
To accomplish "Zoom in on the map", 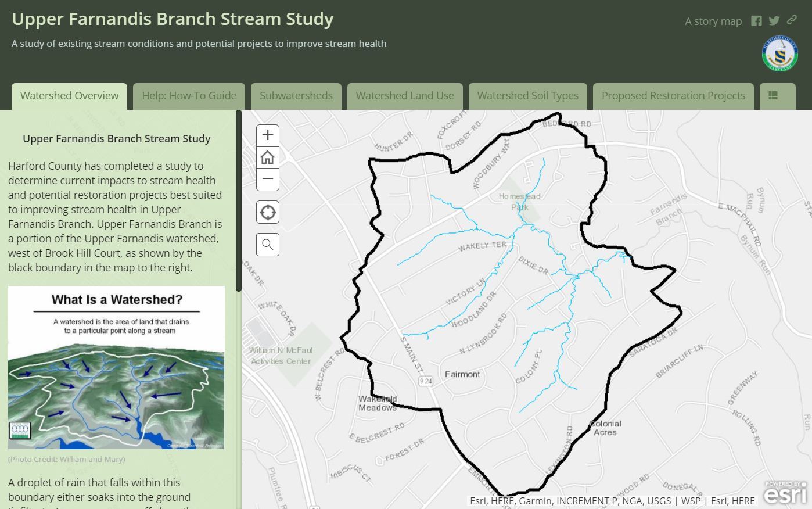I will tap(268, 135).
